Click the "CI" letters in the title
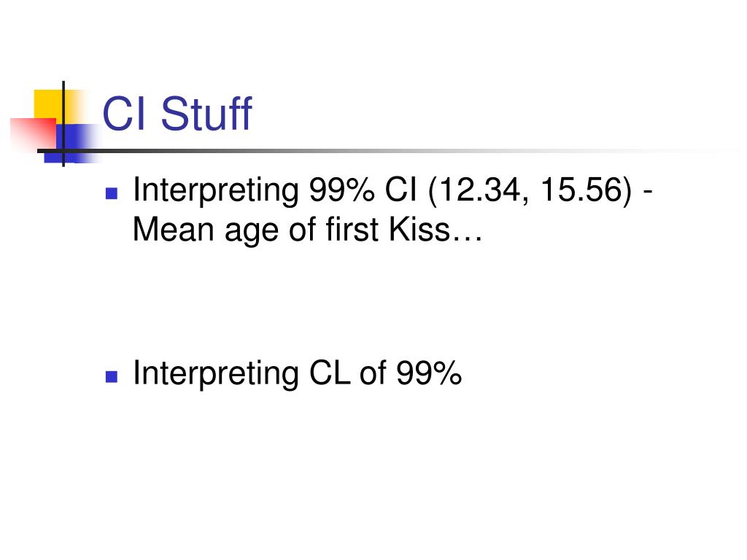 tap(123, 113)
